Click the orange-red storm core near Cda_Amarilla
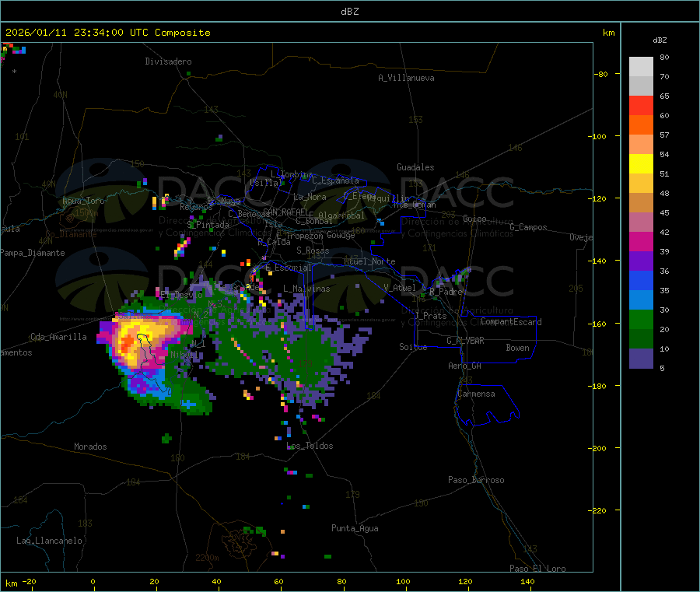This screenshot has height=592, width=700. coord(128,342)
